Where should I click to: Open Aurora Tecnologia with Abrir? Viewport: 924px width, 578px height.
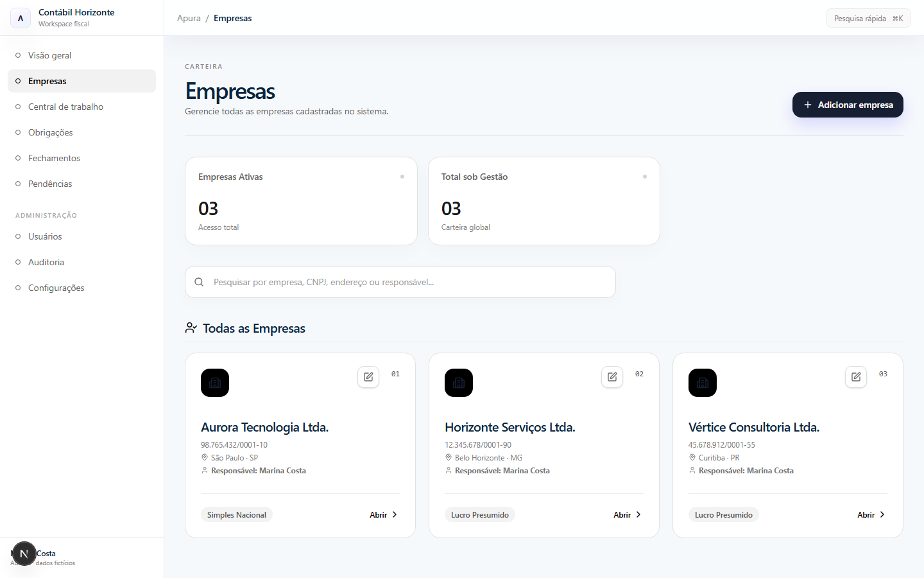(x=384, y=515)
